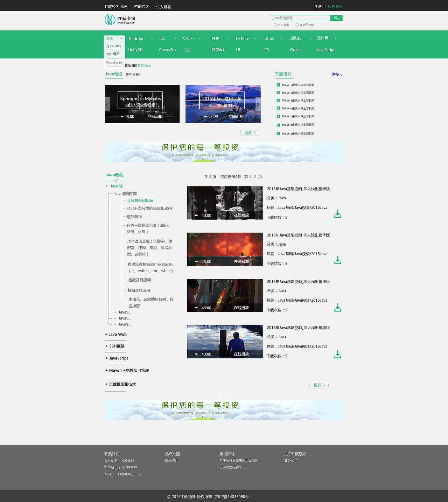
Task: Open the 虚拟化 nav dropdown arrow
Action: 310,39
